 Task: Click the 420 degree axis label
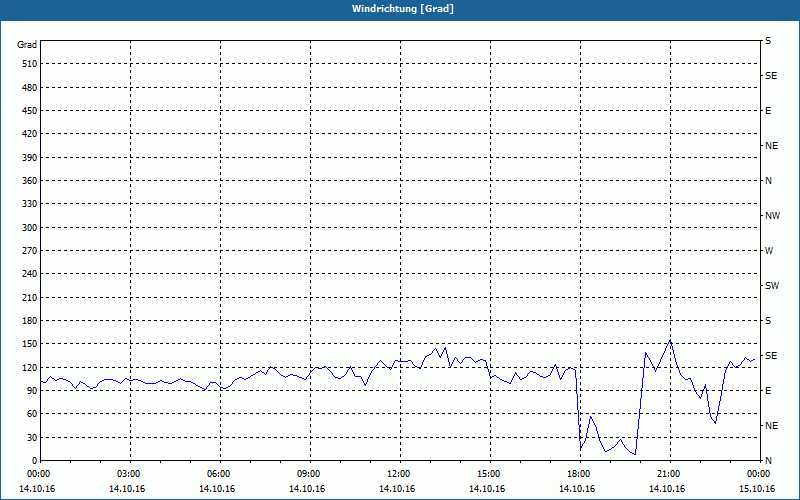(30, 134)
